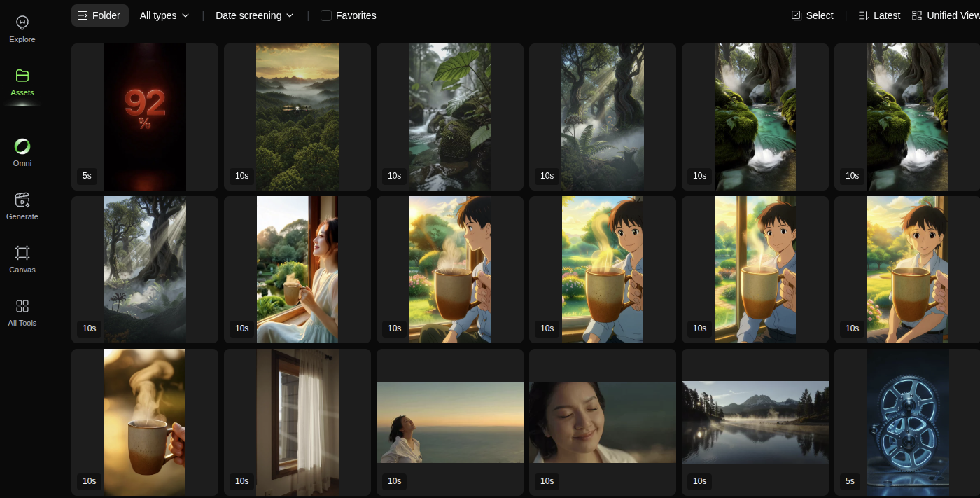Open the red 92% video thumbnail
980x498 pixels.
(145, 117)
